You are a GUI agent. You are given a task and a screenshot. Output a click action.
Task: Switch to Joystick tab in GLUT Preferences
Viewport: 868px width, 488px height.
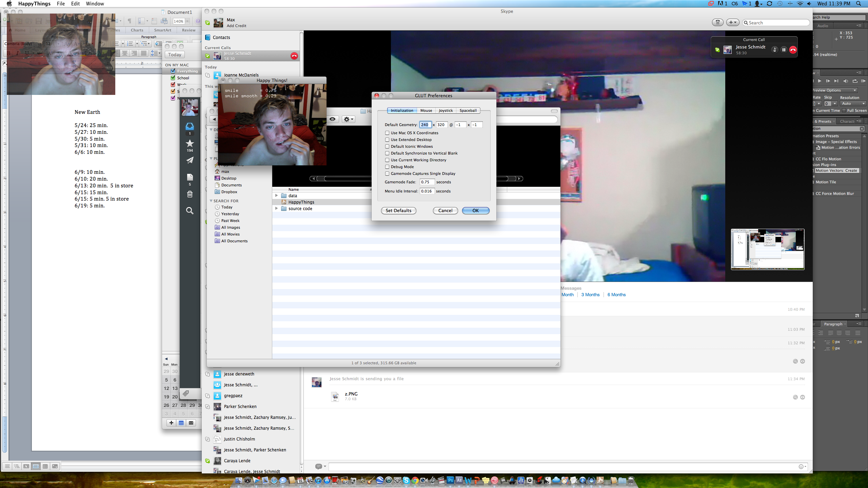446,110
